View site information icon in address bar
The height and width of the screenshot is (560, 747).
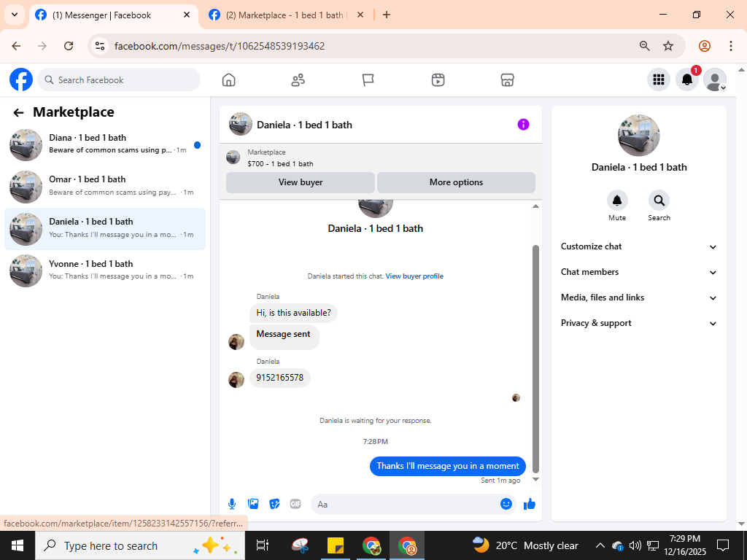[99, 46]
